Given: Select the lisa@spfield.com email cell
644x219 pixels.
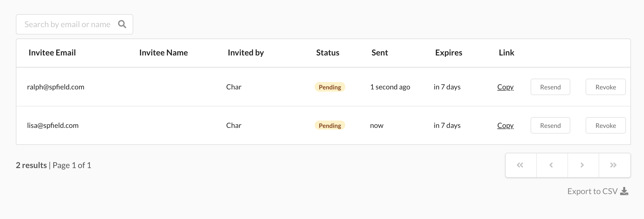Looking at the screenshot, I should coord(53,125).
